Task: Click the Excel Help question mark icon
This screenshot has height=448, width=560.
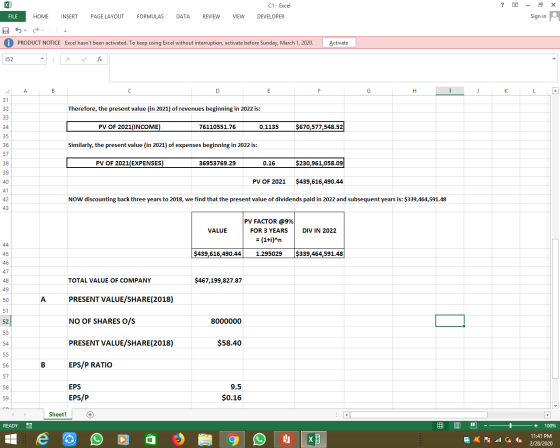Action: [x=502, y=5]
